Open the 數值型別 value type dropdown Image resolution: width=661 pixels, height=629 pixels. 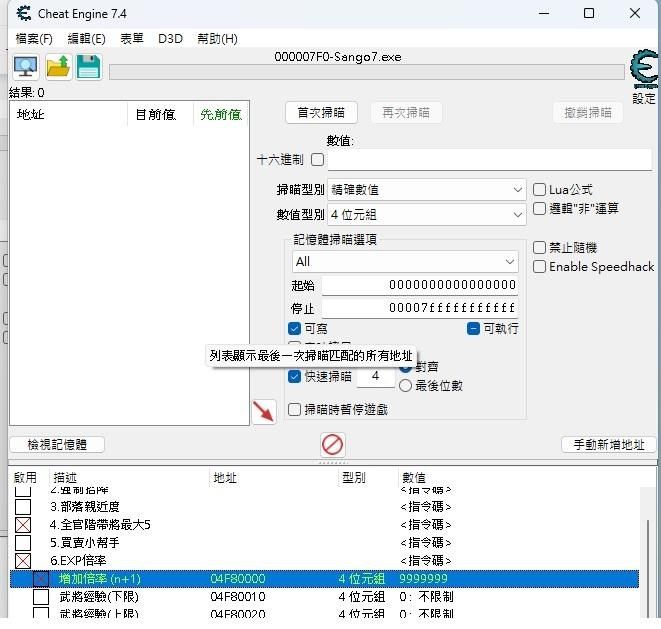pyautogui.click(x=426, y=215)
